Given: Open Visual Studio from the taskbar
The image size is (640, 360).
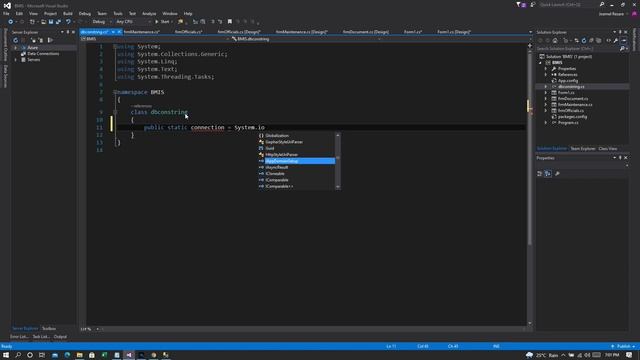Looking at the screenshot, I should point(129,355).
